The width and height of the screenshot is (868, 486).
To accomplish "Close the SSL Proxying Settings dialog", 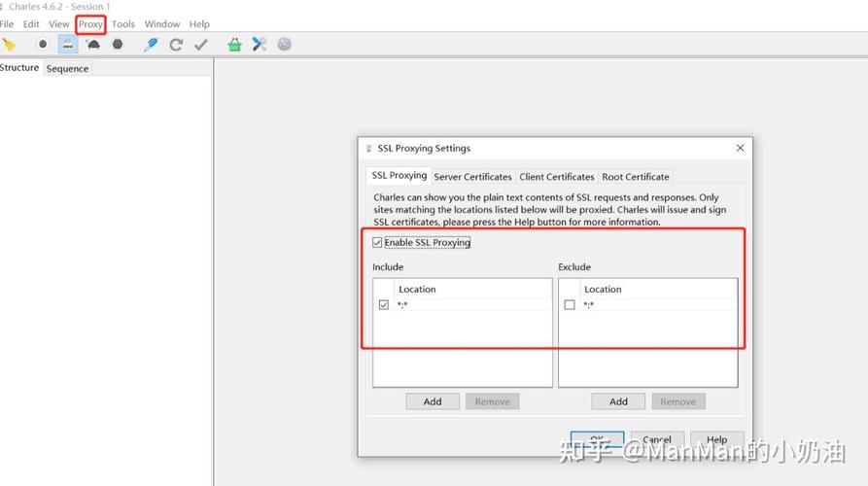I will pyautogui.click(x=740, y=148).
